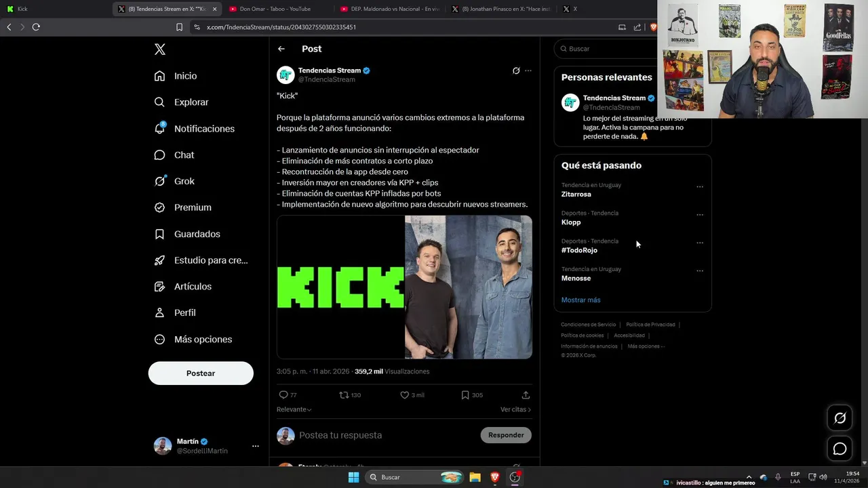Click the Tendencias Stream author name
The image size is (868, 488).
[x=330, y=70]
